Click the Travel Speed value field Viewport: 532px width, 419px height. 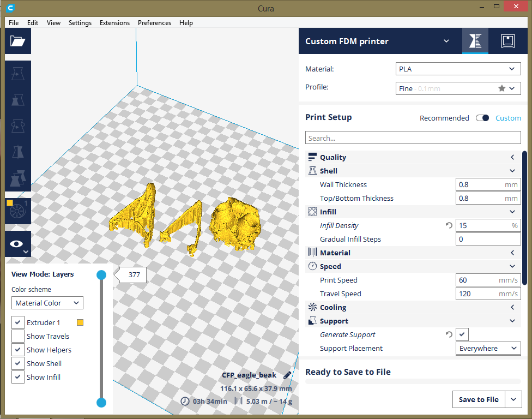pyautogui.click(x=488, y=294)
